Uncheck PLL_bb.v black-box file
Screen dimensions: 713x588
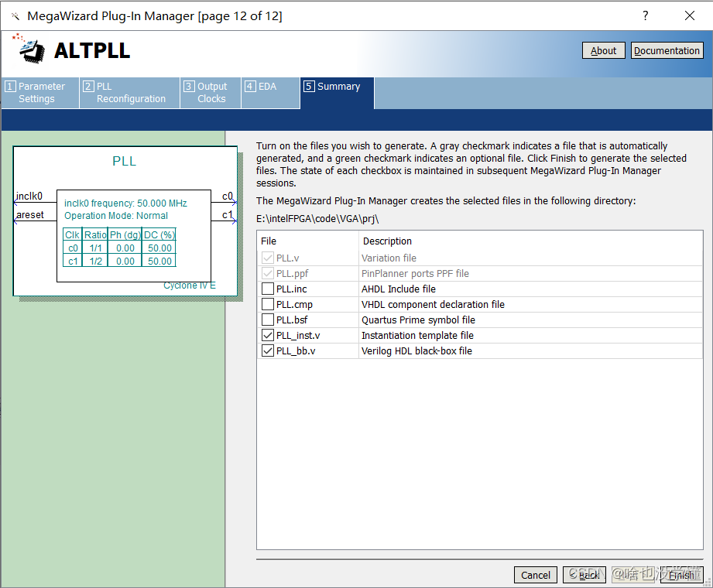(267, 350)
